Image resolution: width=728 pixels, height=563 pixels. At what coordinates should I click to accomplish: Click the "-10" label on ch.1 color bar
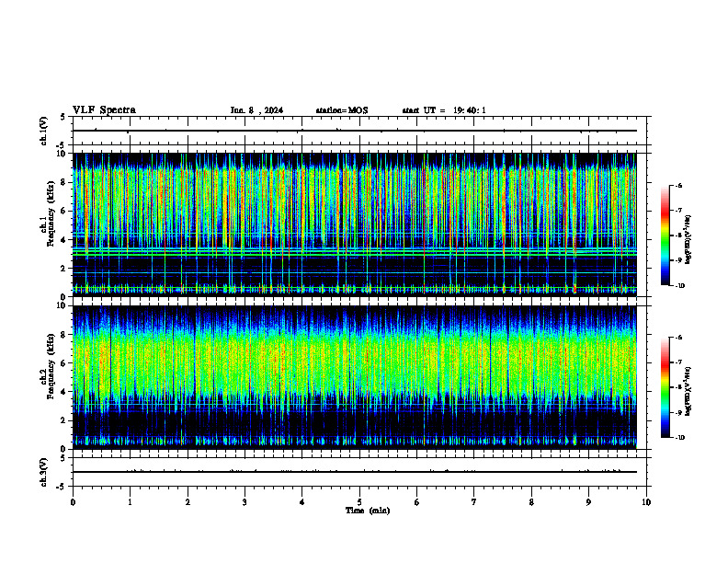tap(679, 286)
